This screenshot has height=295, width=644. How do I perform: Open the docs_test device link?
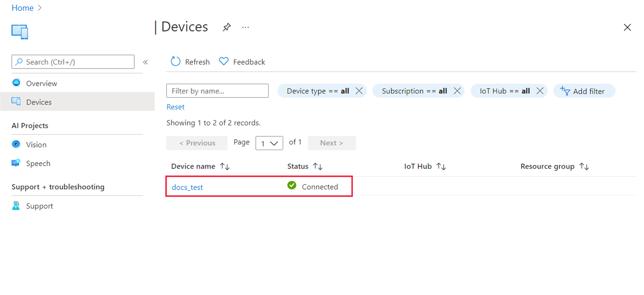(187, 187)
